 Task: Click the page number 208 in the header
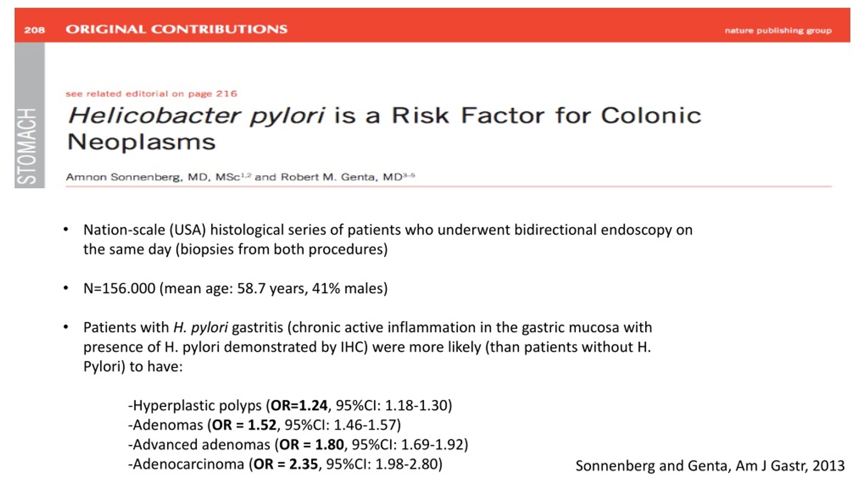click(x=34, y=30)
